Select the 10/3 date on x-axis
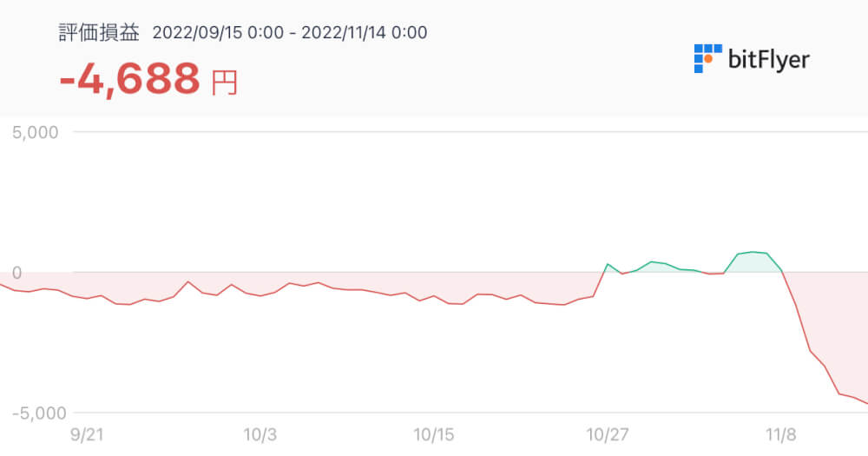The image size is (868, 456). pyautogui.click(x=260, y=434)
